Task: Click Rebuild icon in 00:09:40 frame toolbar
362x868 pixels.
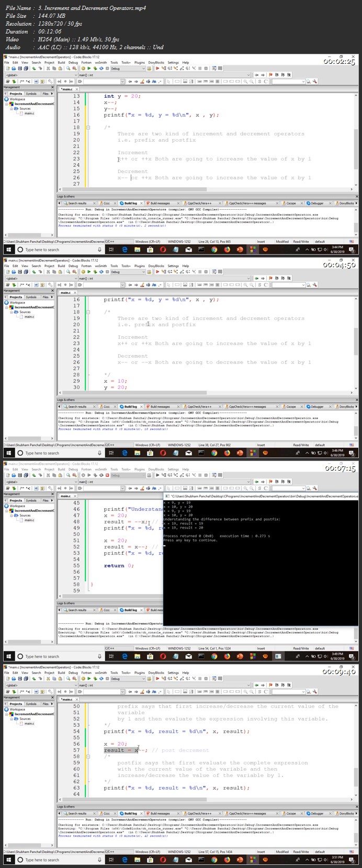Action: pyautogui.click(x=101, y=679)
